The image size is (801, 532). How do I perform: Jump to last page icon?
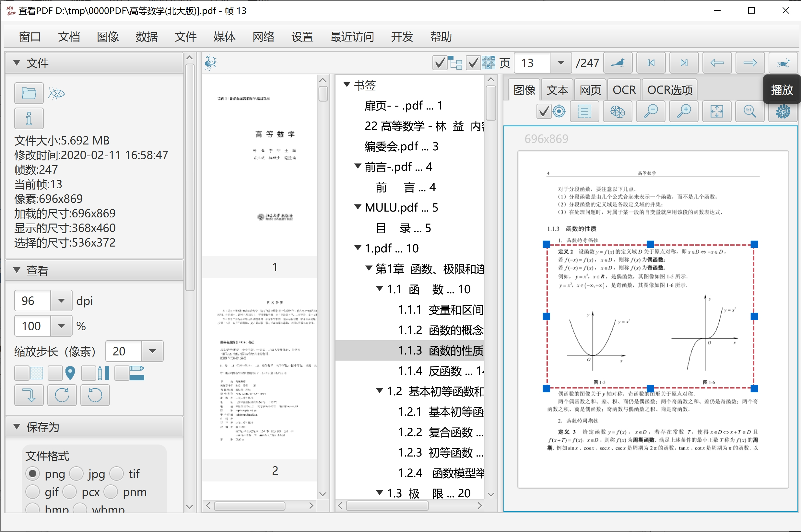(x=684, y=63)
